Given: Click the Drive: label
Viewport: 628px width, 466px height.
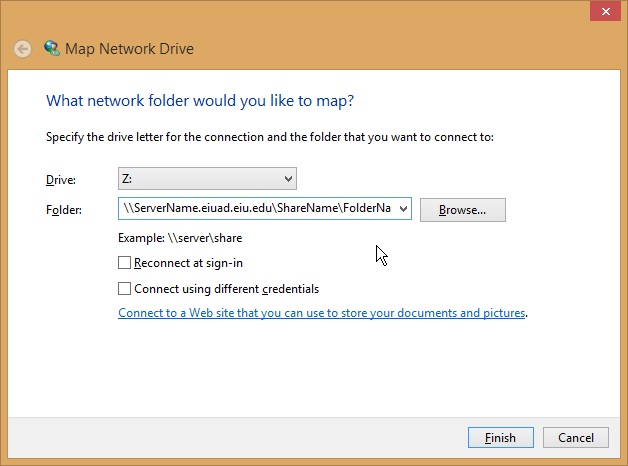Looking at the screenshot, I should [60, 180].
